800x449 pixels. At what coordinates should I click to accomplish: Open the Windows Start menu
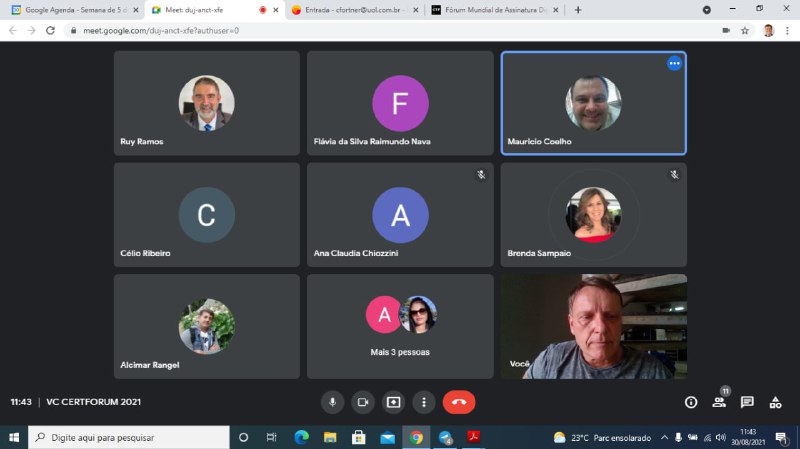(x=14, y=437)
